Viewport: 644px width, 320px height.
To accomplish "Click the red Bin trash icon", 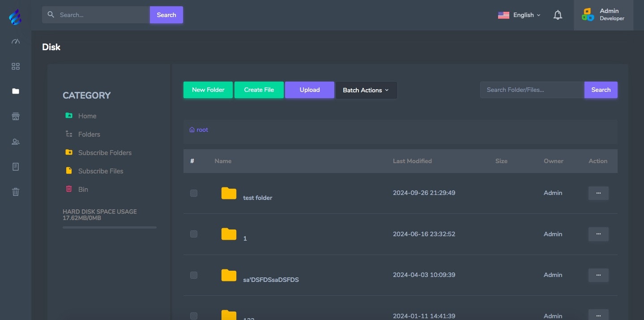I will tap(69, 189).
